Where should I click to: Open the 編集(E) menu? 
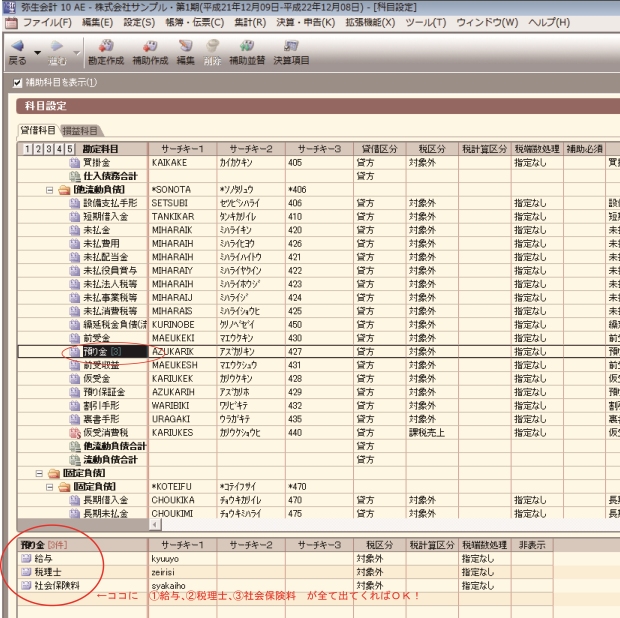point(97,23)
